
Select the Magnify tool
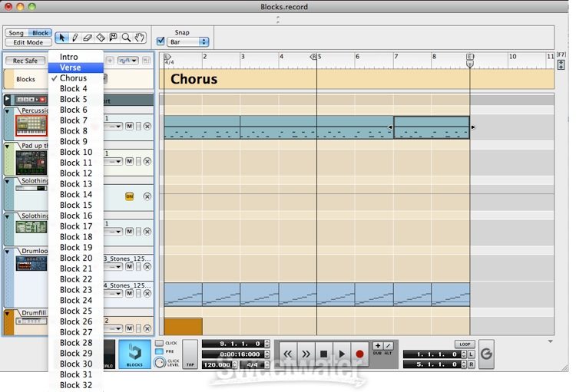[x=126, y=38]
